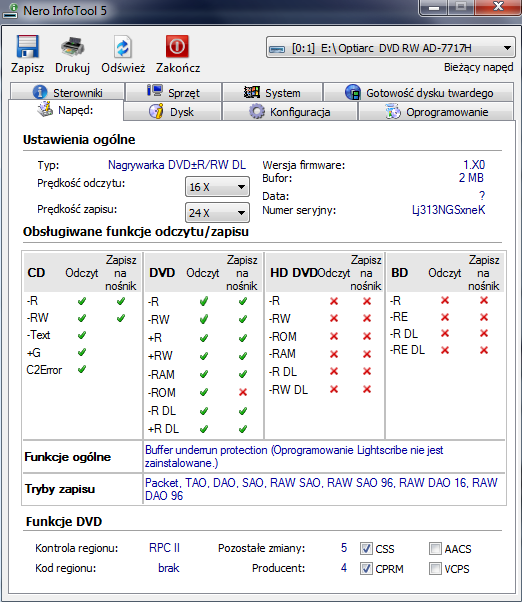Screen dimensions: 522x602
Task: Switch to the Sterowniki tab
Action: tap(68, 92)
